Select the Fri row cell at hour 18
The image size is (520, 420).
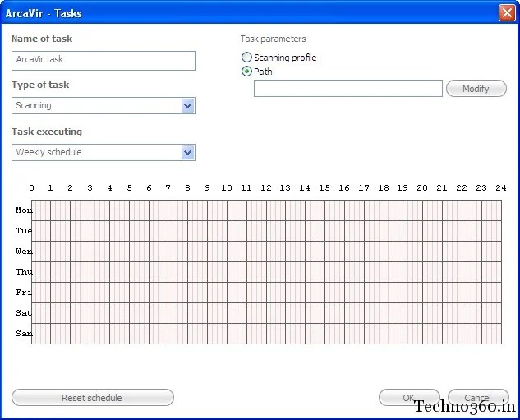pyautogui.click(x=393, y=293)
